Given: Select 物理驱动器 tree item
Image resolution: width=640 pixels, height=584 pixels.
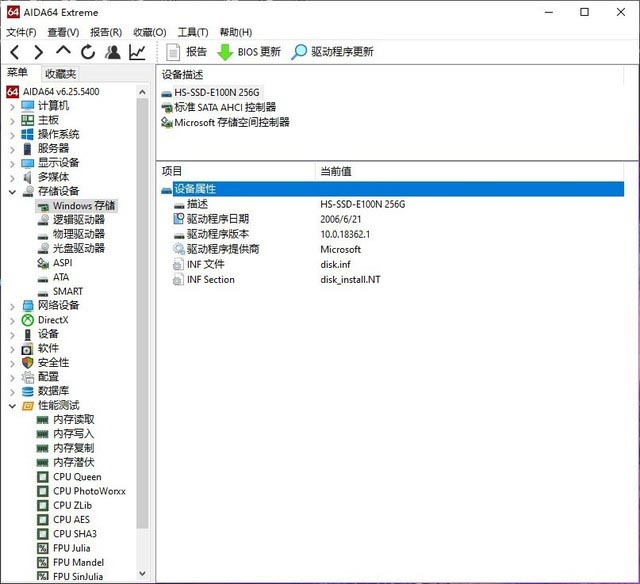Looking at the screenshot, I should 71,234.
